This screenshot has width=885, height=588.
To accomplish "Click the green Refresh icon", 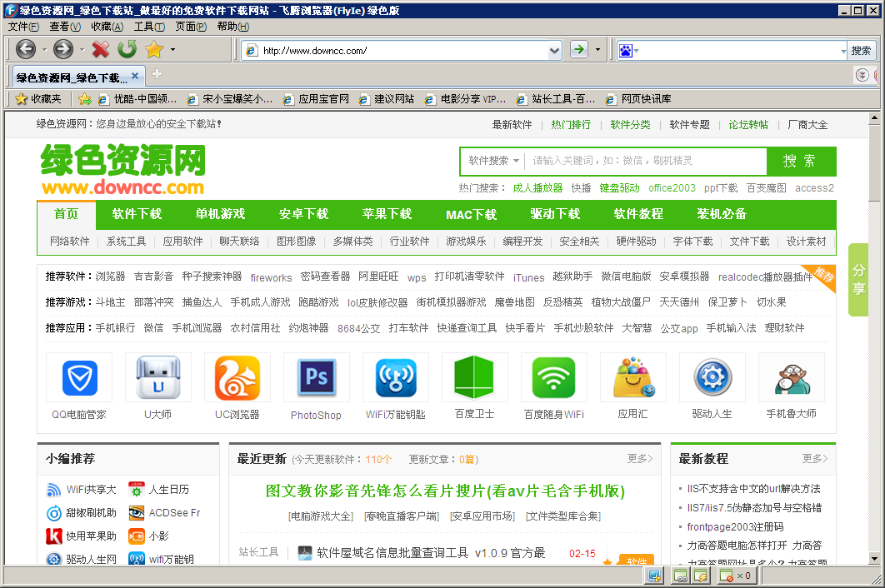I will click(x=127, y=50).
